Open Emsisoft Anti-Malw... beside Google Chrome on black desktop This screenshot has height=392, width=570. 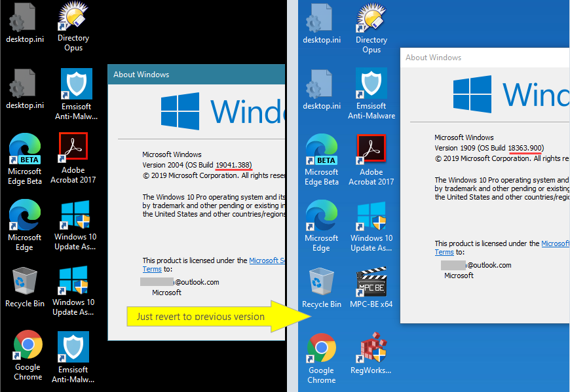point(73,357)
